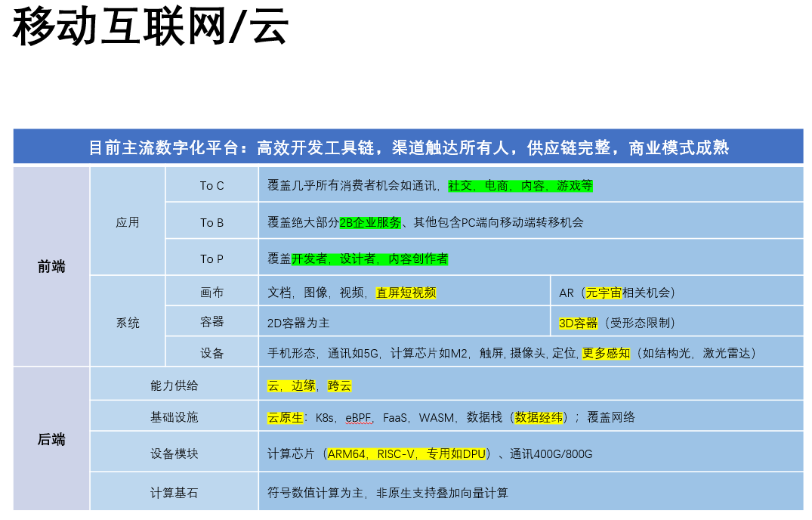Click the To C cell
812x520 pixels.
pos(211,185)
